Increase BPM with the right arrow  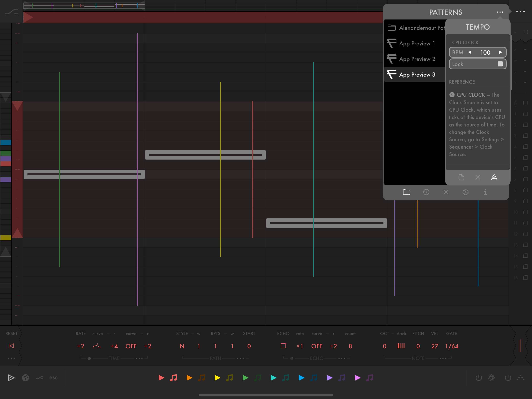pyautogui.click(x=500, y=52)
